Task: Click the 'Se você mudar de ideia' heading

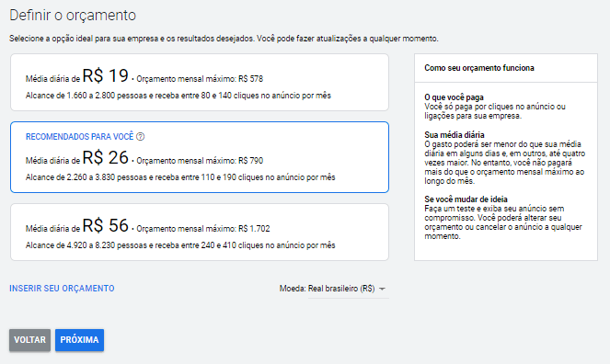Action: (x=466, y=199)
